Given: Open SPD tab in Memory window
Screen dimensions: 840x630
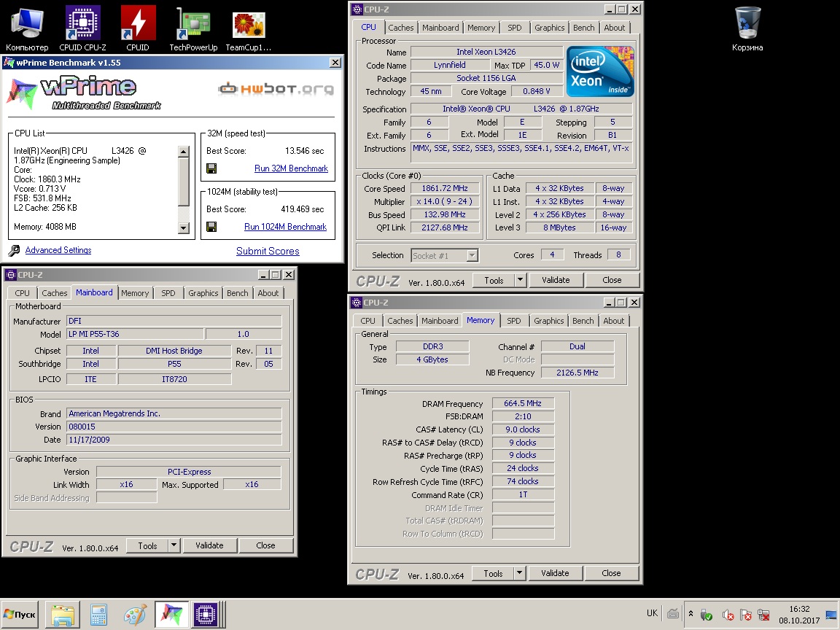Looking at the screenshot, I should point(513,321).
